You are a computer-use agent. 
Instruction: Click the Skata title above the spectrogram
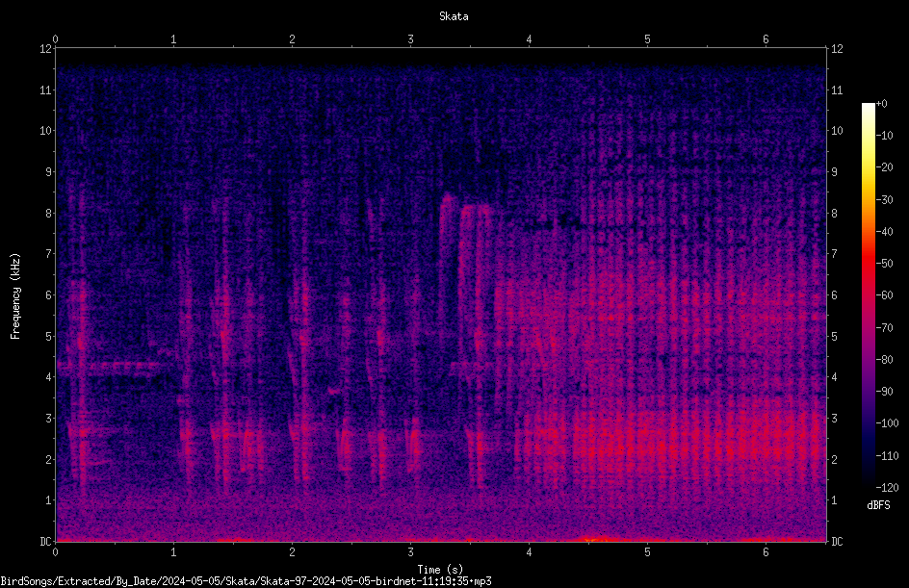(x=454, y=16)
